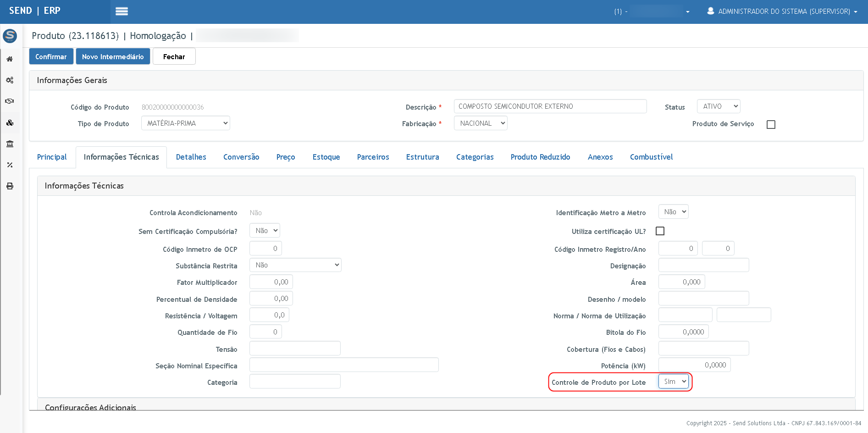Open the Produto Reduzido tab

540,157
